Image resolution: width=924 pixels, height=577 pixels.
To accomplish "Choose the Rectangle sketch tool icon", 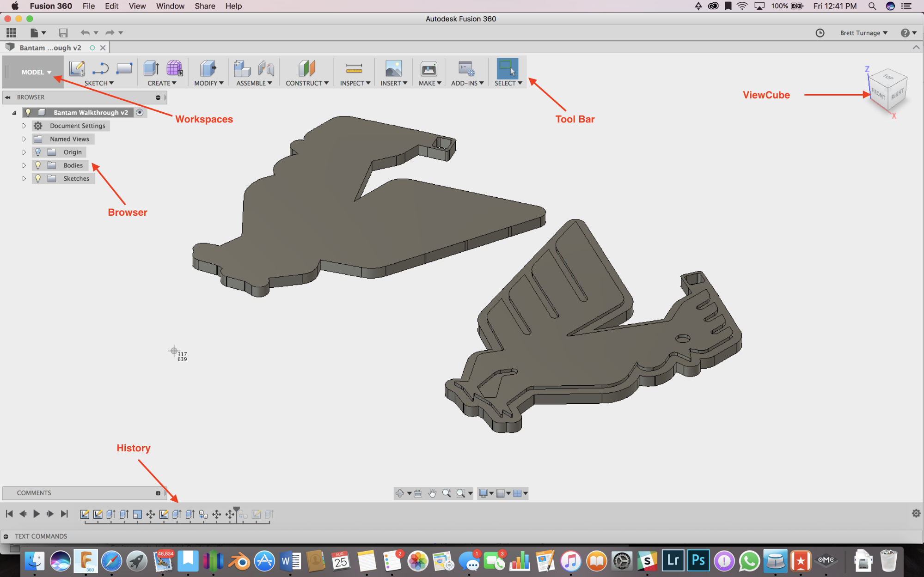I will tap(124, 68).
